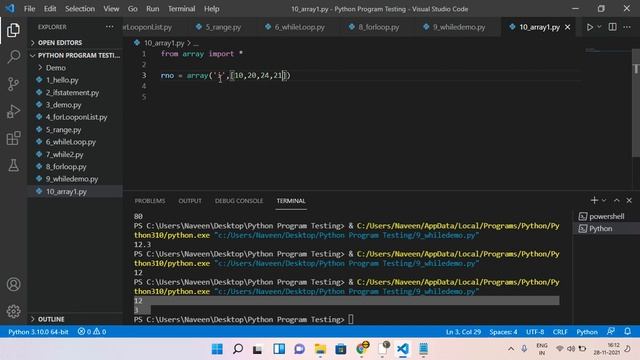Image resolution: width=640 pixels, height=360 pixels.
Task: Open the Manage gear settings
Action: click(13, 311)
